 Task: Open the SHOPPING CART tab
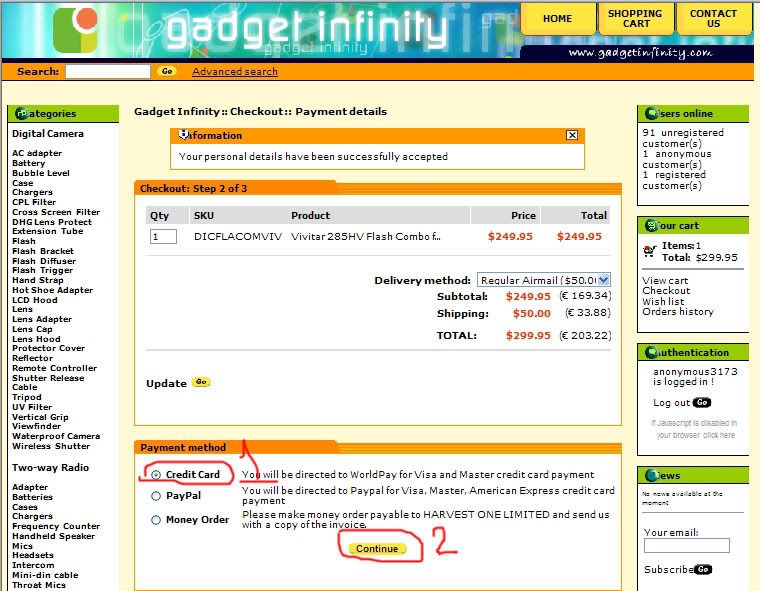click(x=635, y=18)
